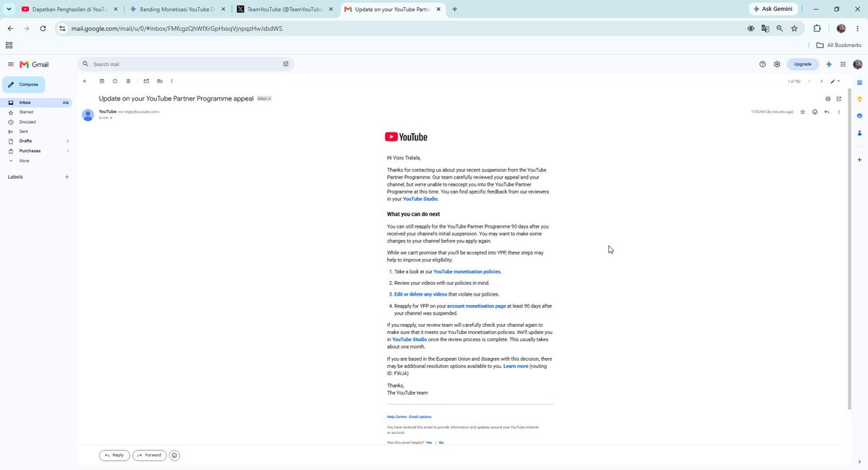Screen dimensions: 868x470
Task: Open the Learn more link
Action: tap(516, 367)
